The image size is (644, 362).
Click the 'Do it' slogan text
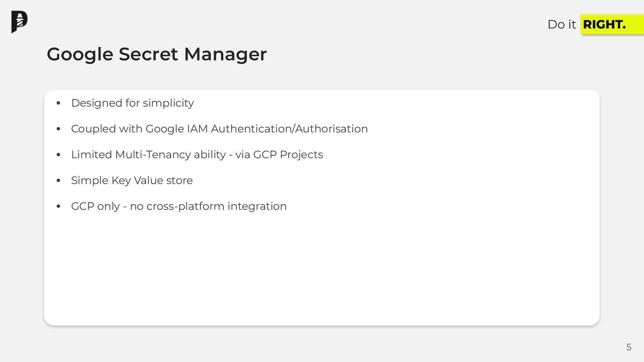561,24
